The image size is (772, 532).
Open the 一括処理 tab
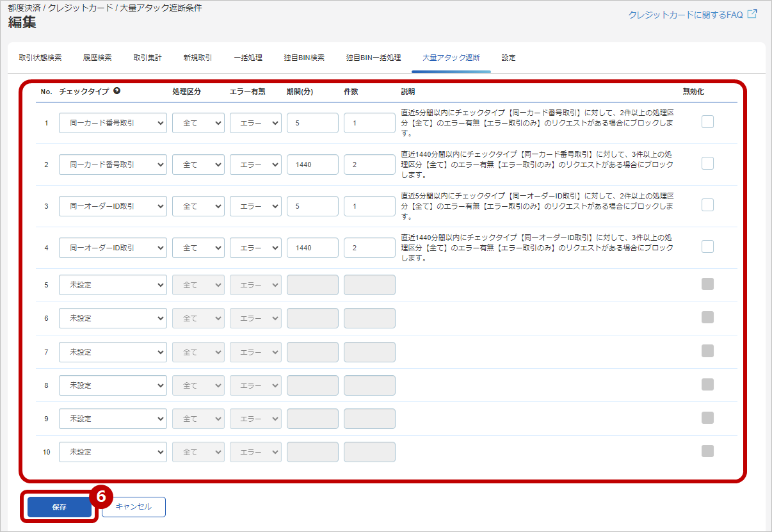point(248,58)
